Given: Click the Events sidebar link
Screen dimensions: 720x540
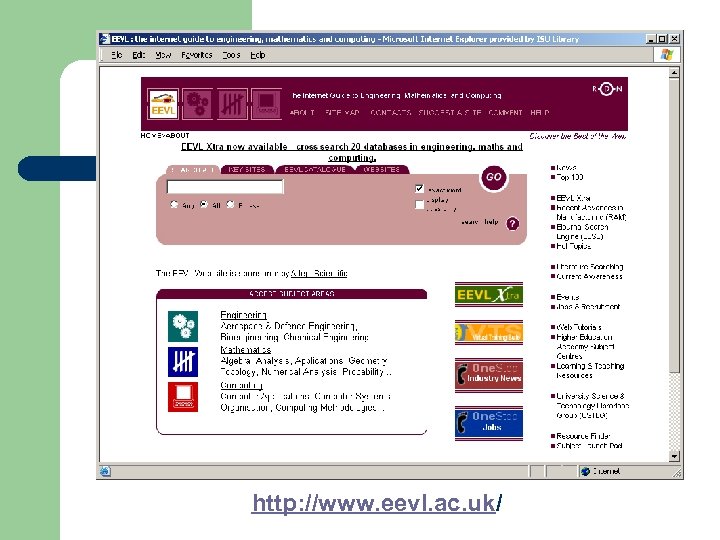Looking at the screenshot, I should point(568,297).
